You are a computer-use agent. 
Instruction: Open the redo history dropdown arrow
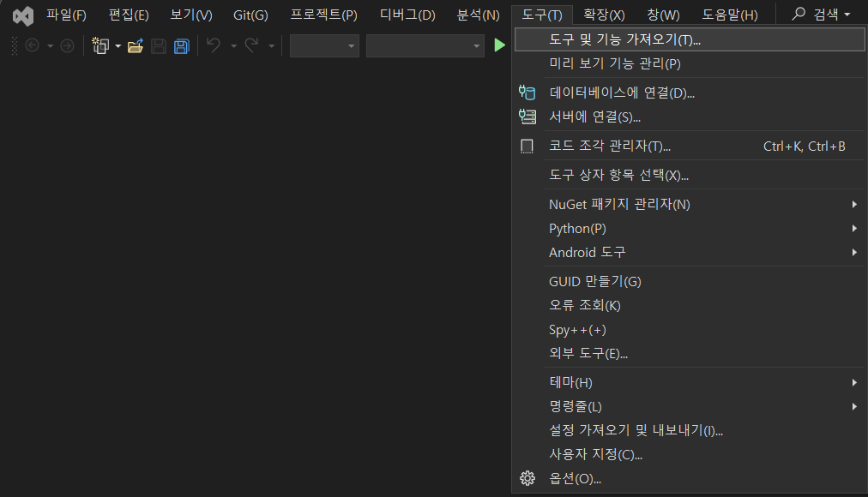point(271,46)
